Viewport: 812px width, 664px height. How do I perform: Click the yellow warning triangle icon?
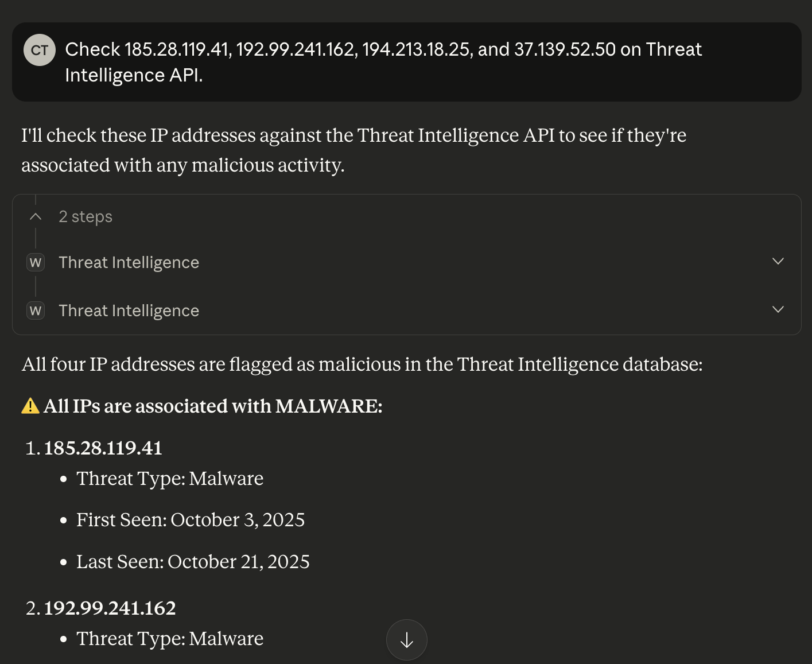(30, 406)
